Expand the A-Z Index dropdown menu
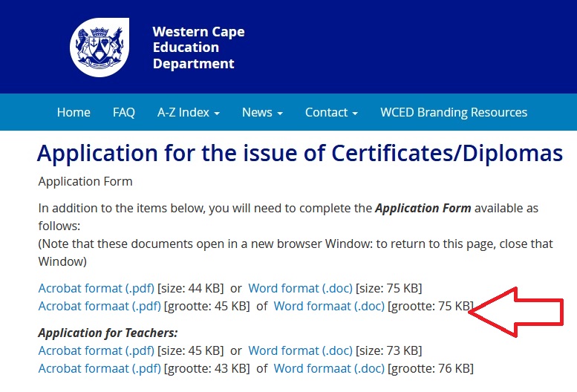Image resolution: width=577 pixels, height=392 pixels. (189, 112)
